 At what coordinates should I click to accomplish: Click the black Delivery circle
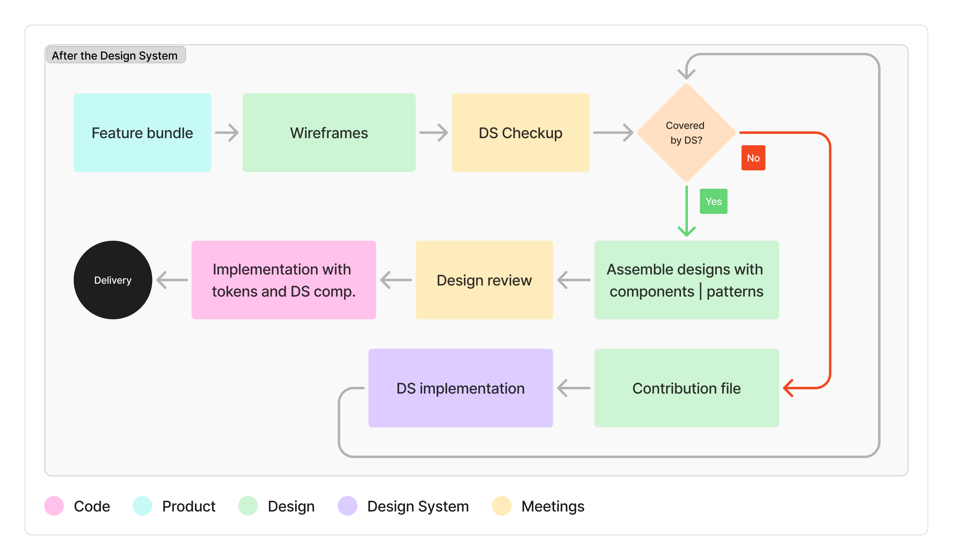point(113,280)
